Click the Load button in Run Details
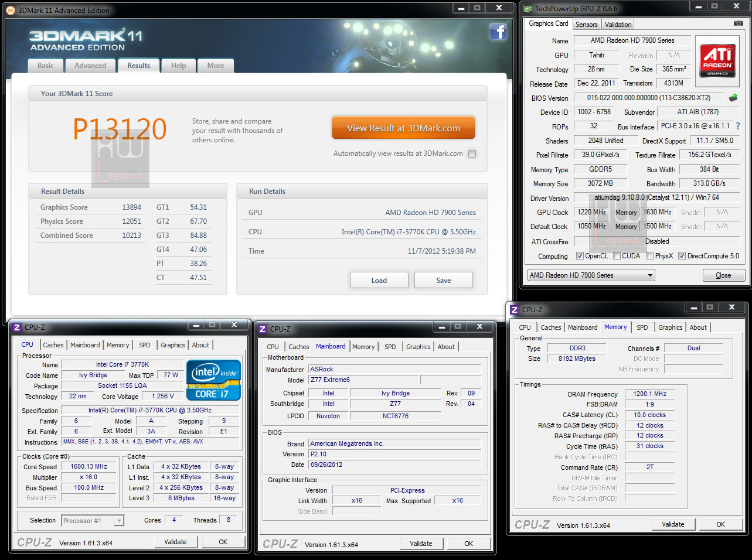This screenshot has height=560, width=752. (x=379, y=280)
